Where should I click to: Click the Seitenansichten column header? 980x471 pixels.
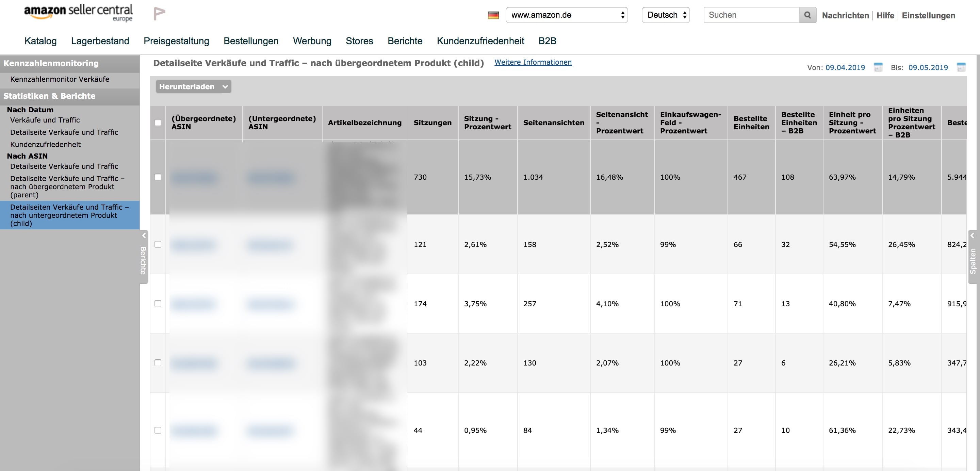tap(554, 123)
